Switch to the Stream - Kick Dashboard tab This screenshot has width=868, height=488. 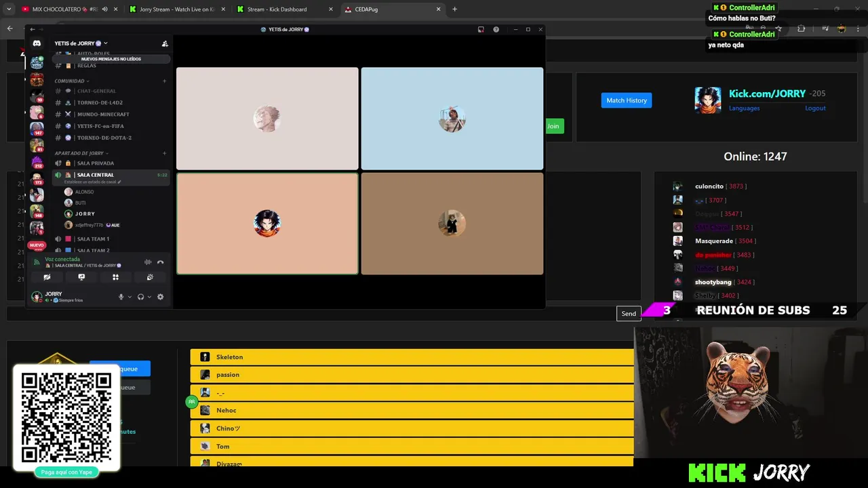point(284,9)
